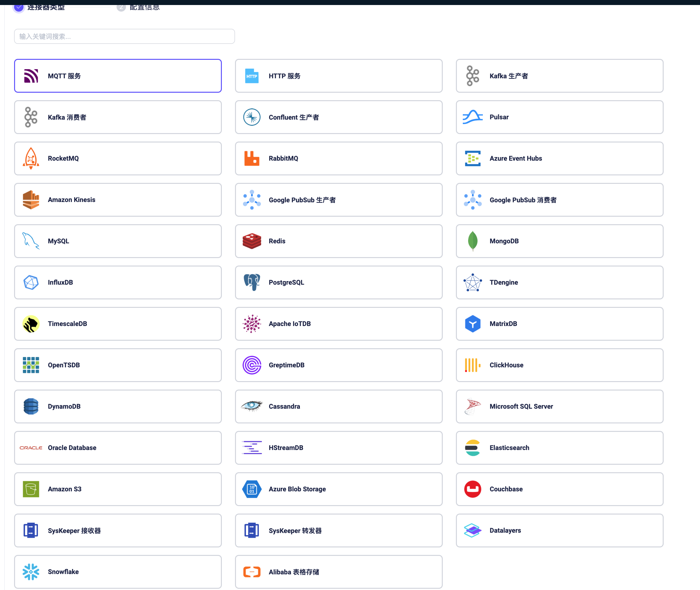The height and width of the screenshot is (590, 700).
Task: Click the RabbitMQ orange icon
Action: coord(252,158)
